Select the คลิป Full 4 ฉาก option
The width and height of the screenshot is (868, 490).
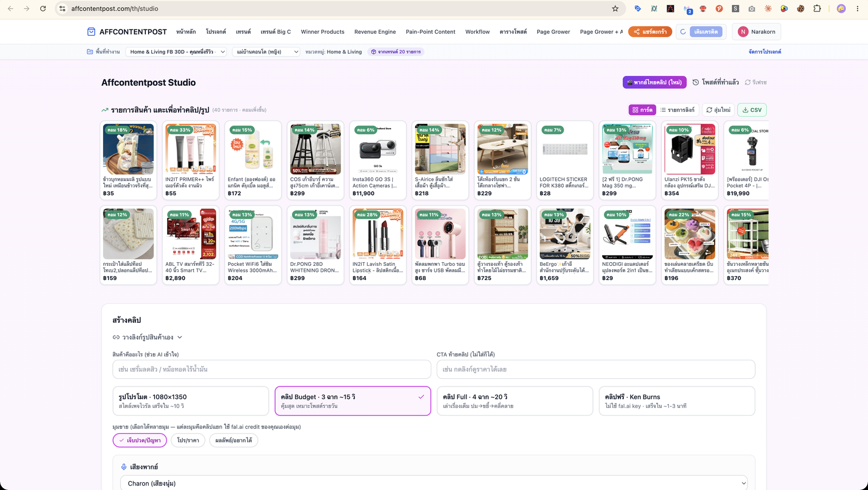pyautogui.click(x=515, y=401)
